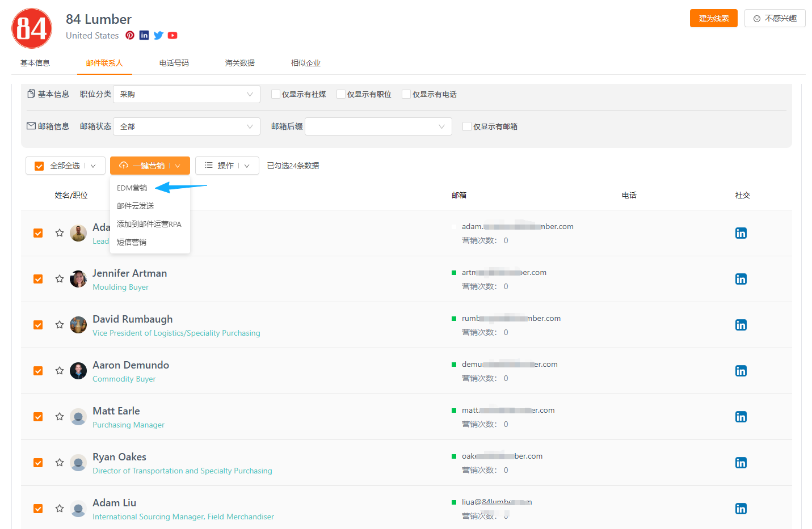Click the 84 Lumber company logo
The image size is (812, 529).
click(x=32, y=28)
